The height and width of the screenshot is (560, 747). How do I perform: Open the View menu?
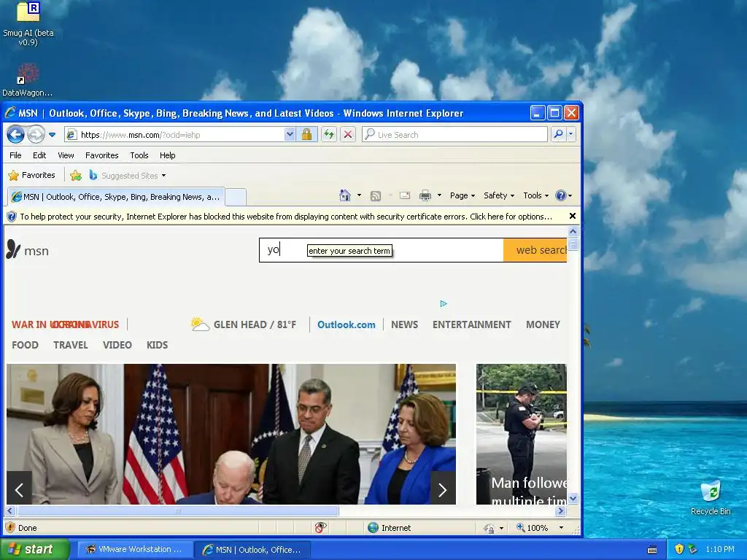[x=66, y=155]
